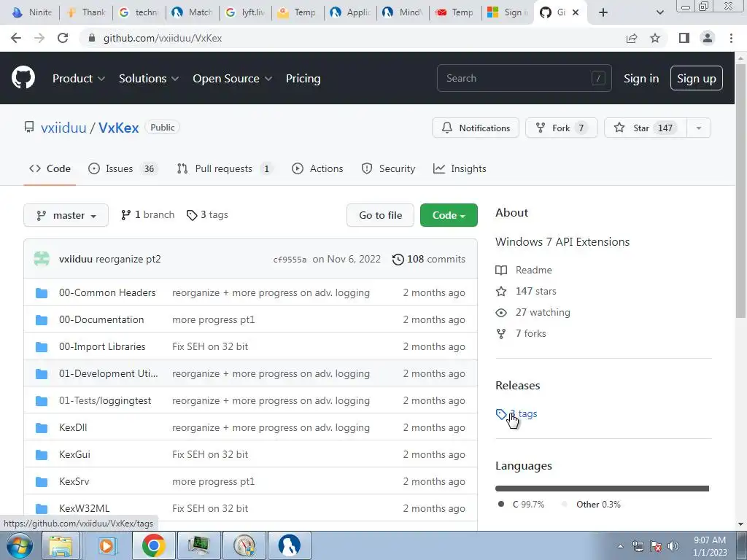Focus the GitHub Search field
This screenshot has width=747, height=560.
click(524, 78)
